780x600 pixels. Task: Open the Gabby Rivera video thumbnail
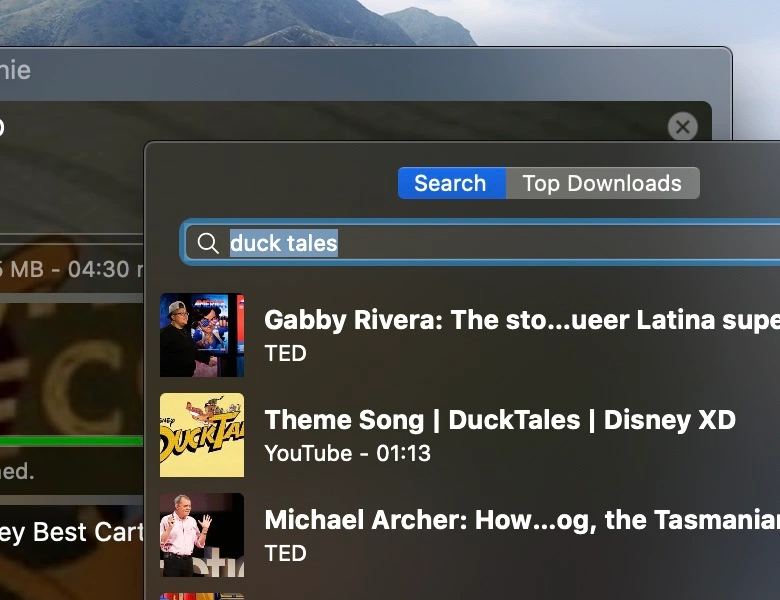pyautogui.click(x=202, y=335)
